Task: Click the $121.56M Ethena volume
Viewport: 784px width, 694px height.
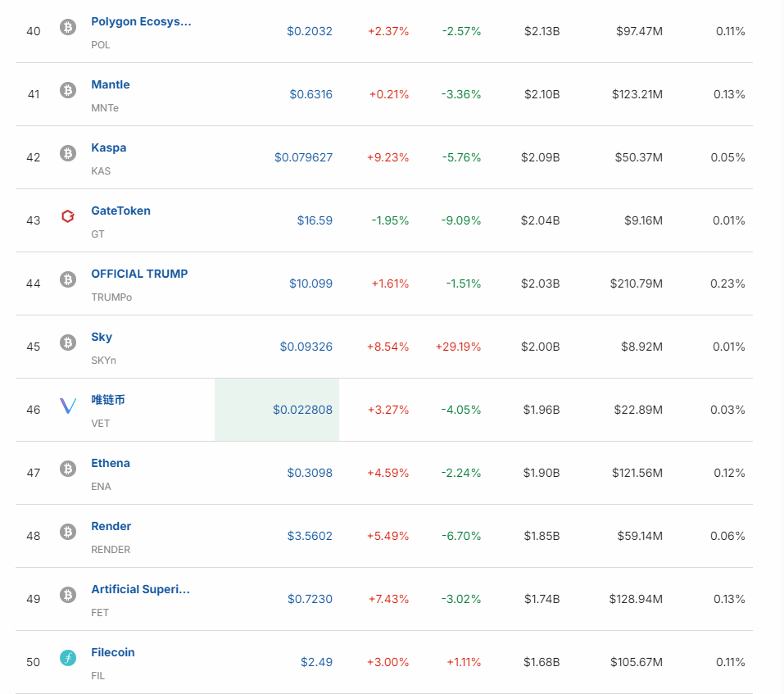Action: [x=637, y=473]
